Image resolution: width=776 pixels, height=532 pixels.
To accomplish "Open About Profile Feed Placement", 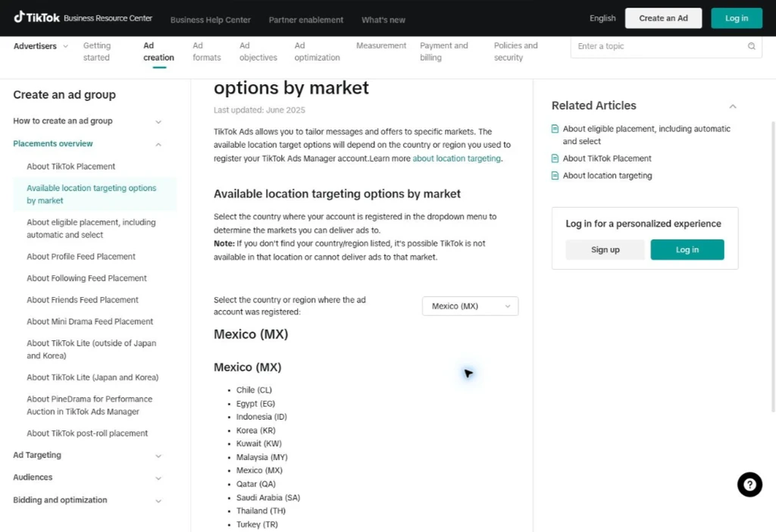I will tap(80, 256).
